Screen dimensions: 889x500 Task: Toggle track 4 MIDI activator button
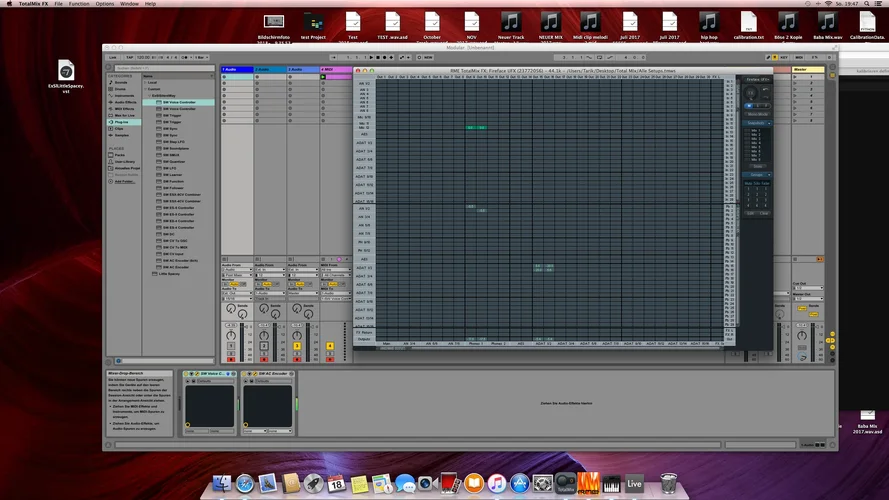click(330, 346)
